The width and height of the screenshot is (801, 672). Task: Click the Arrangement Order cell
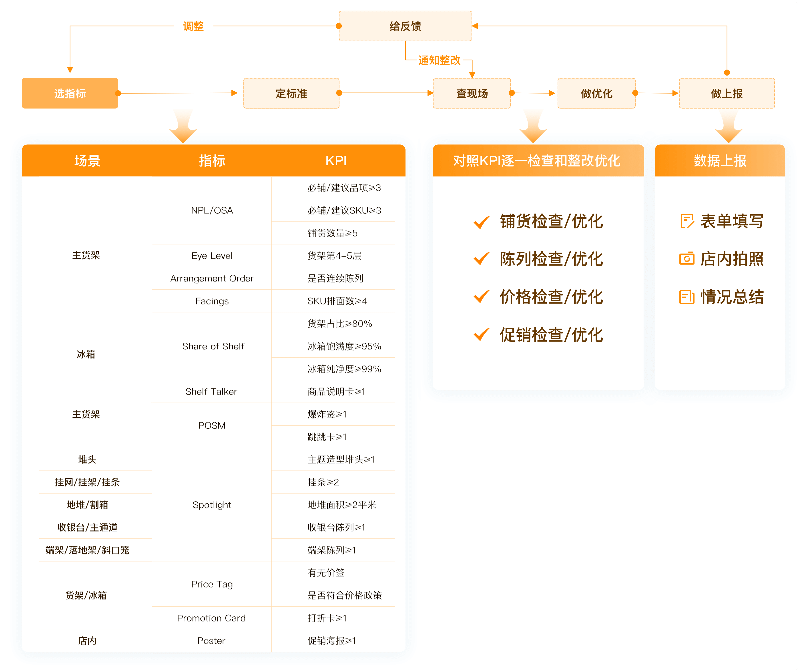[x=212, y=278]
